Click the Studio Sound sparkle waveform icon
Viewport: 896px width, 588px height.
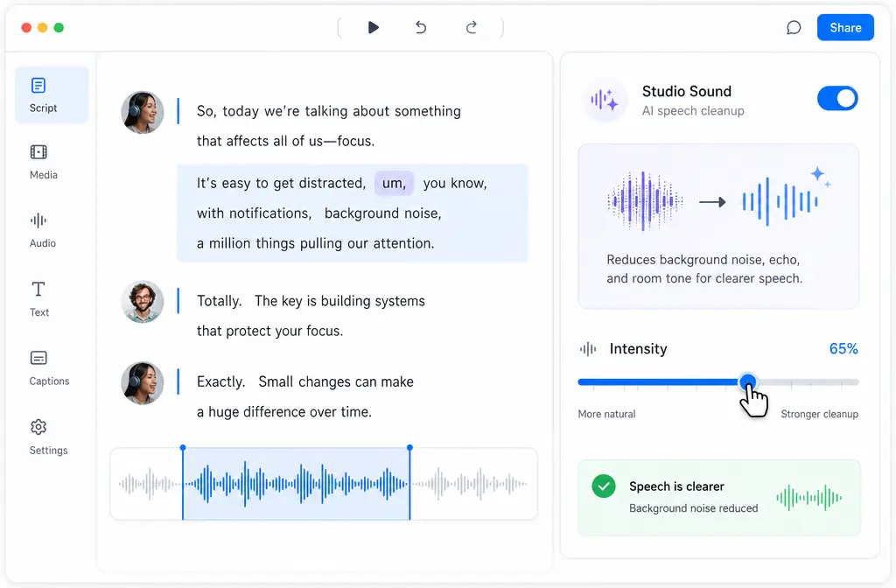(605, 100)
